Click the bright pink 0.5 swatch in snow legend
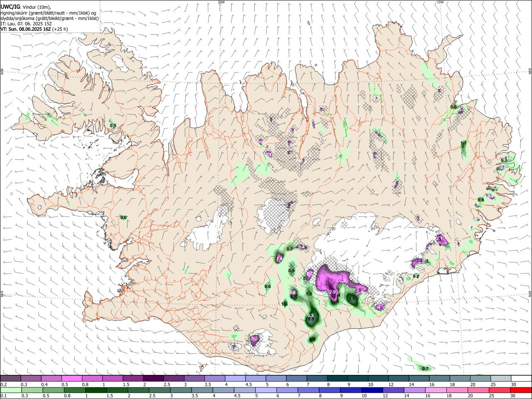The height and width of the screenshot is (399, 532). (71, 379)
